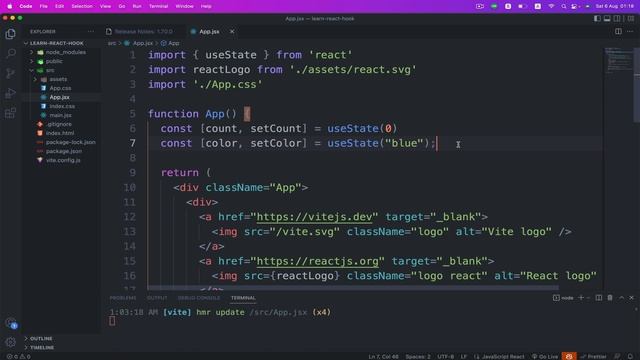Open App.css in the explorer
This screenshot has width=640, height=360.
[61, 88]
